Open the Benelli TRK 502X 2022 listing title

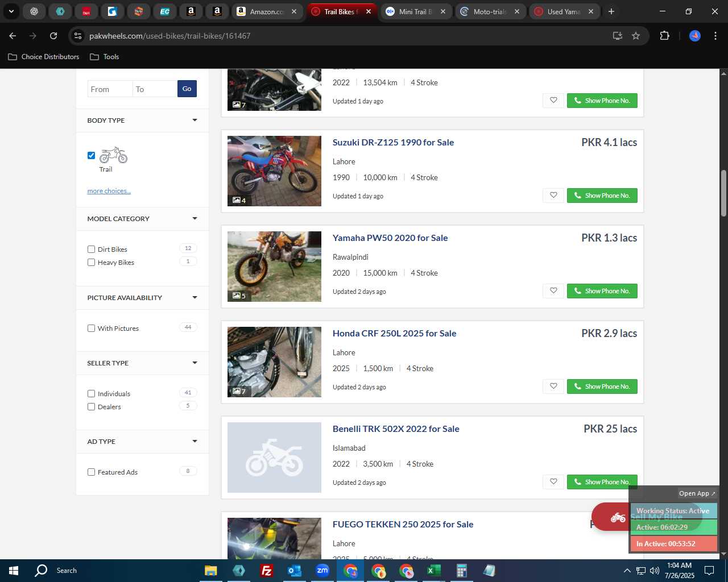pyautogui.click(x=396, y=429)
